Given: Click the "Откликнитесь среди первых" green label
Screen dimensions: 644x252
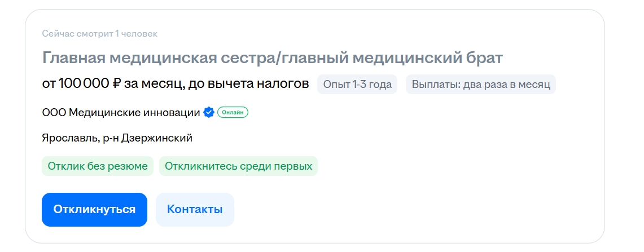Looking at the screenshot, I should (238, 166).
